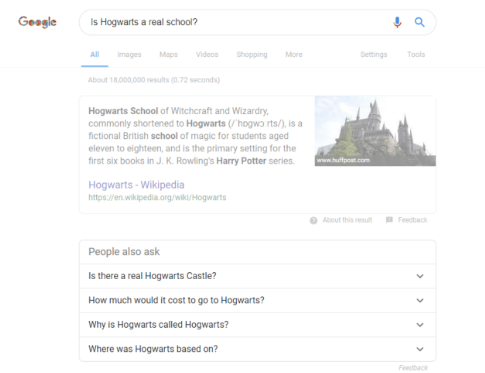This screenshot has width=485, height=373.
Task: Start voice search with microphone icon
Action: click(397, 22)
